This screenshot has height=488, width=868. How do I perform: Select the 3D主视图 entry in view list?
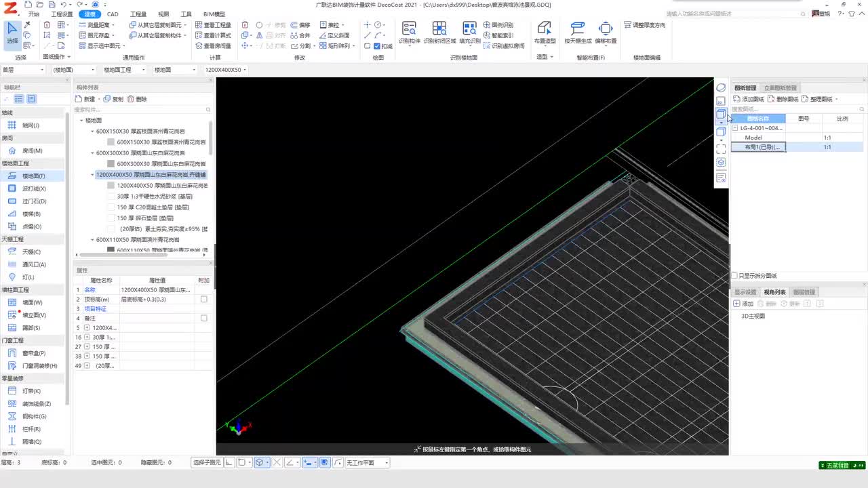pos(753,316)
